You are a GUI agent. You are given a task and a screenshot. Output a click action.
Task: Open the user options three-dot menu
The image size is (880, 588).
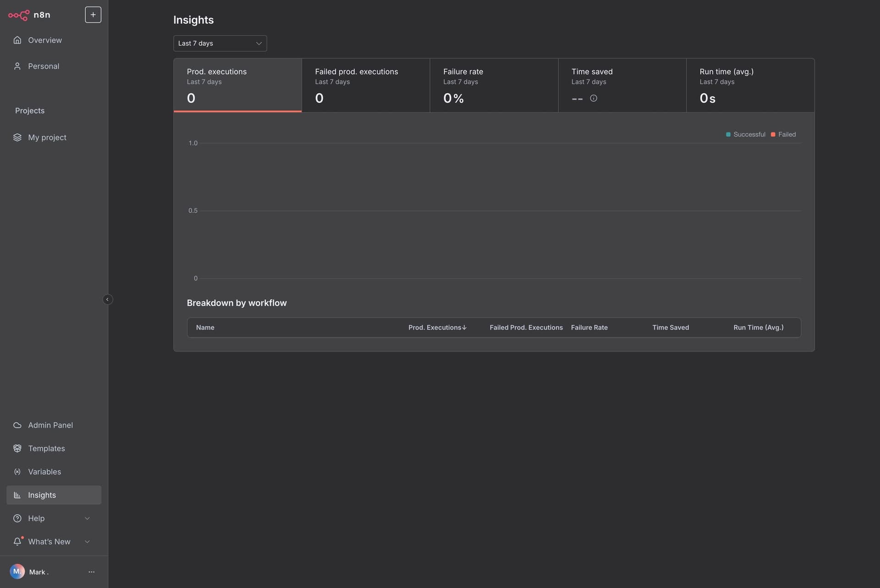(x=92, y=572)
